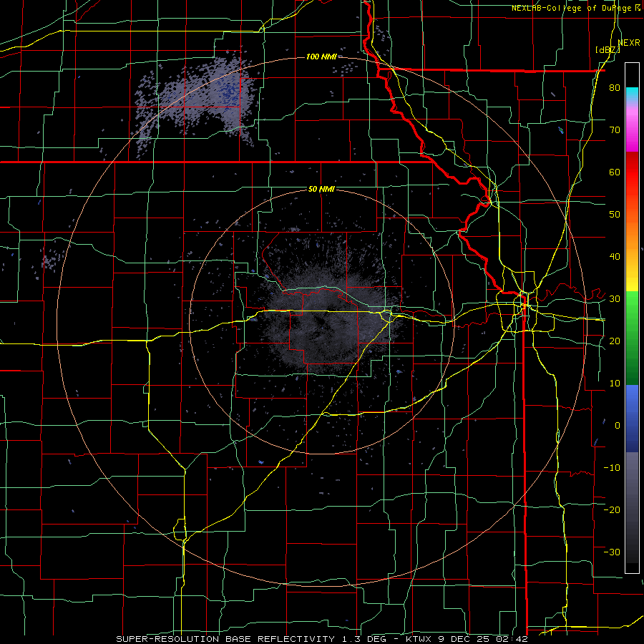Click the green segment of the reflectivity color bar

(x=632, y=338)
